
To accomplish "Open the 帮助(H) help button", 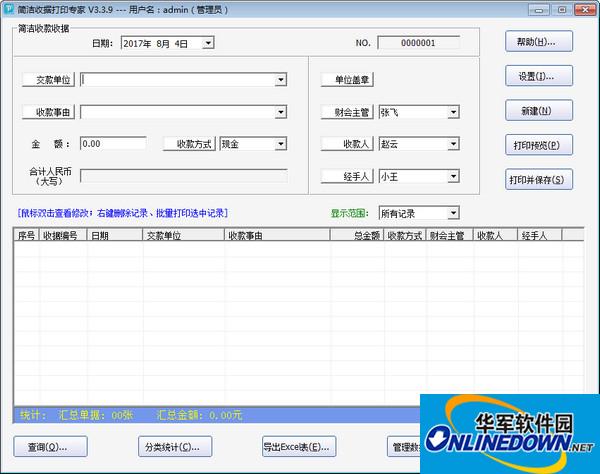I will (539, 41).
